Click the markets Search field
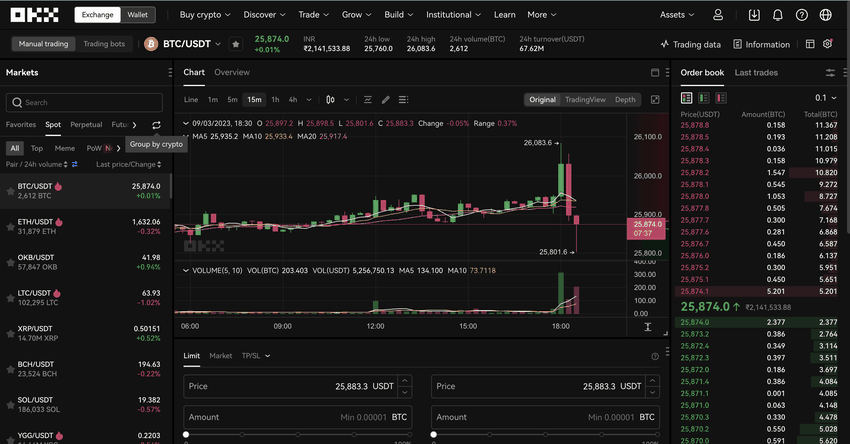 pos(84,102)
